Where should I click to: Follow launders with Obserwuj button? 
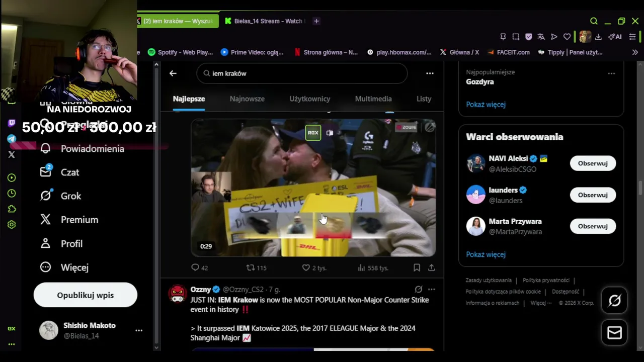click(593, 195)
